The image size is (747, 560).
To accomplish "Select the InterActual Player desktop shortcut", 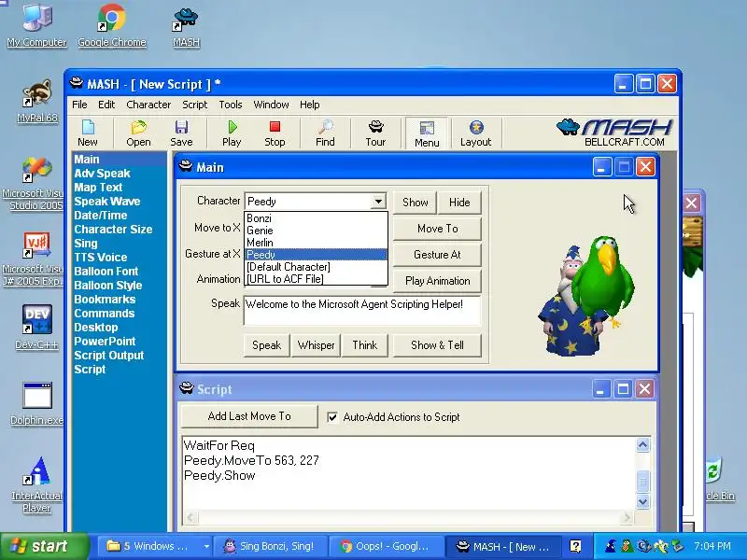I will point(36,484).
